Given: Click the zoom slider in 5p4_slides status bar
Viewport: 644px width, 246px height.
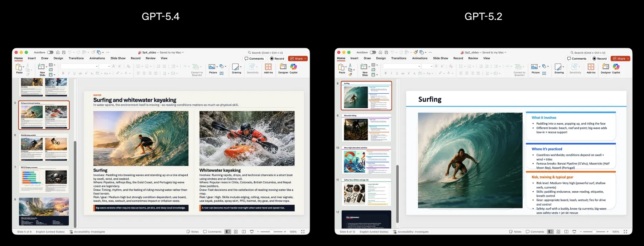Looking at the screenshot, I should tap(271, 232).
